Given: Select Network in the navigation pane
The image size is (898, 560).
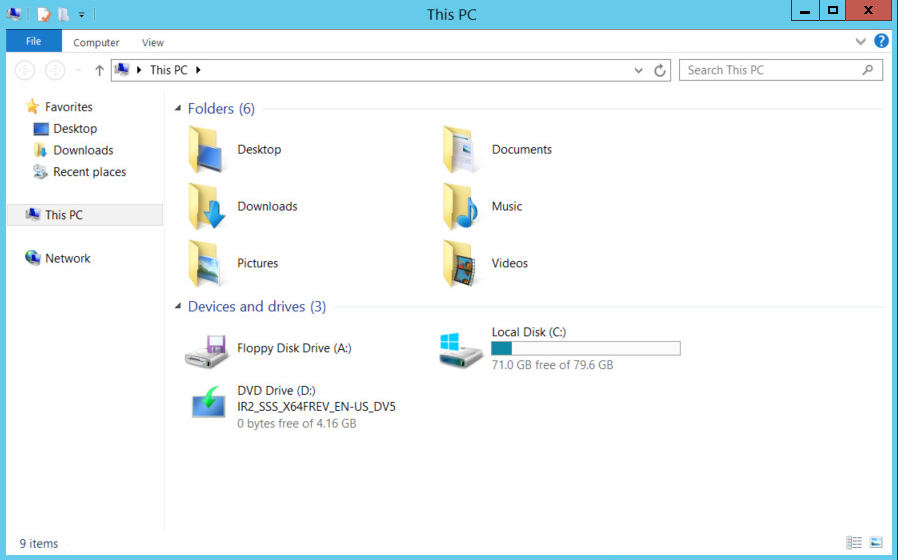Looking at the screenshot, I should point(67,258).
